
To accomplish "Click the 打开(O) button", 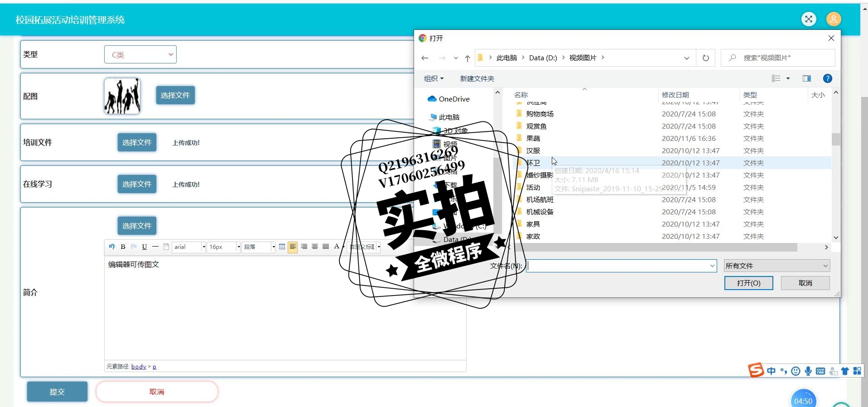I will click(x=748, y=283).
